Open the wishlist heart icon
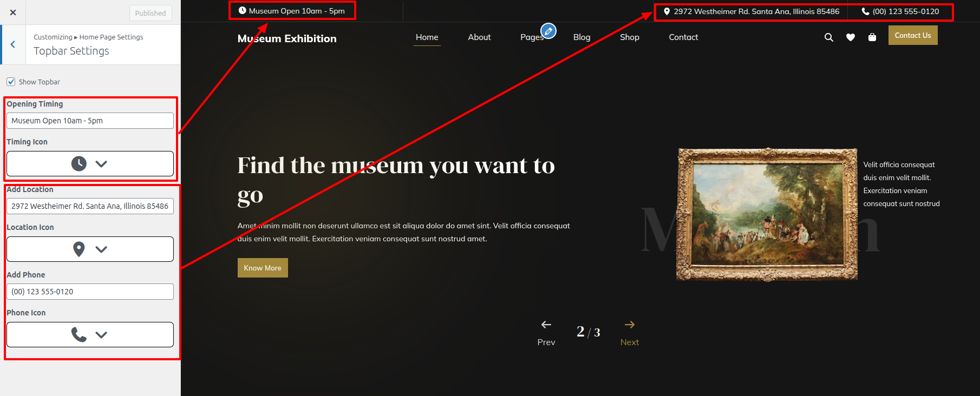Screen dimensions: 980x396 point(850,37)
